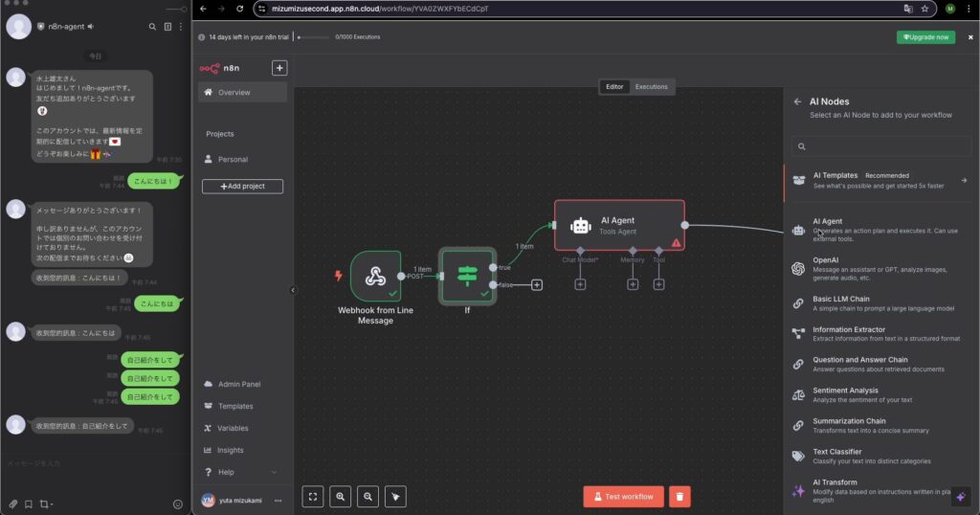Image resolution: width=980 pixels, height=515 pixels.
Task: Select the AI Agent node on canvas
Action: pos(619,226)
